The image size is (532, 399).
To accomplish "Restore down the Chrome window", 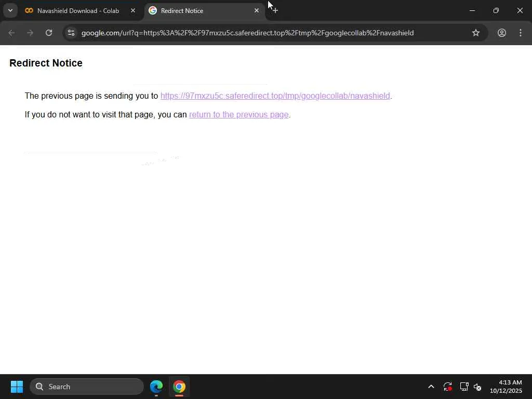I will point(496,10).
